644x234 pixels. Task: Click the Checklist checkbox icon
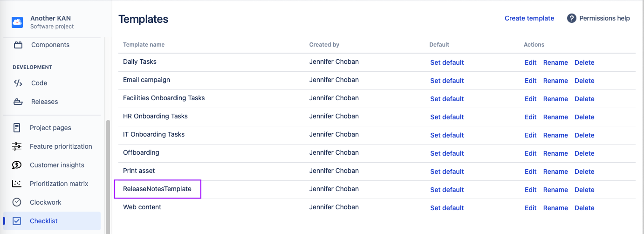17,221
